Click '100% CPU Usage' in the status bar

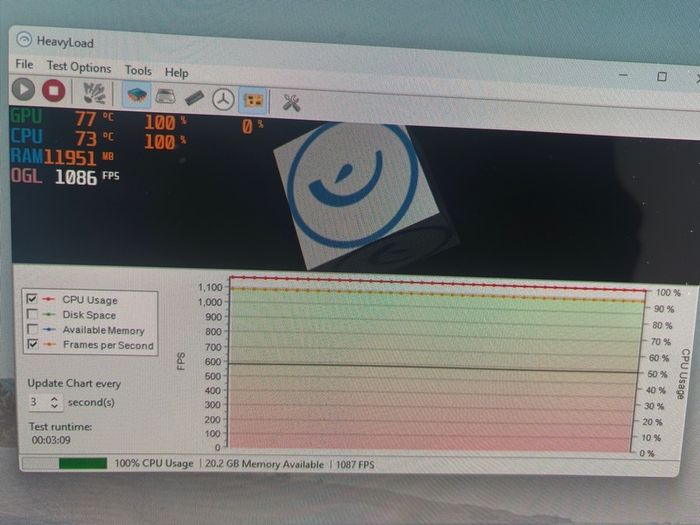coord(154,463)
